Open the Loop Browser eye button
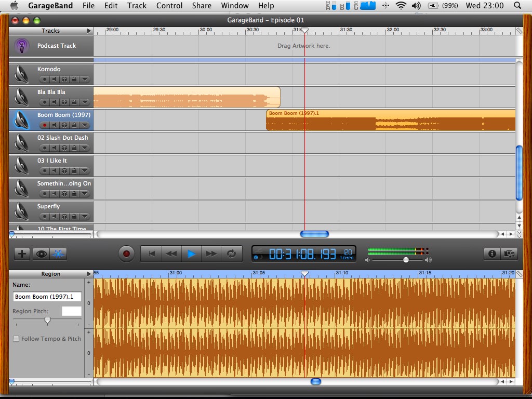Viewport: 532px width, 399px height. point(42,254)
